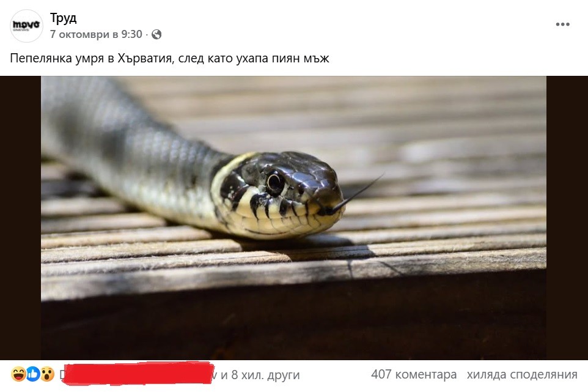Open the snake photo in full view
This screenshot has width=588, height=392.
(x=293, y=218)
